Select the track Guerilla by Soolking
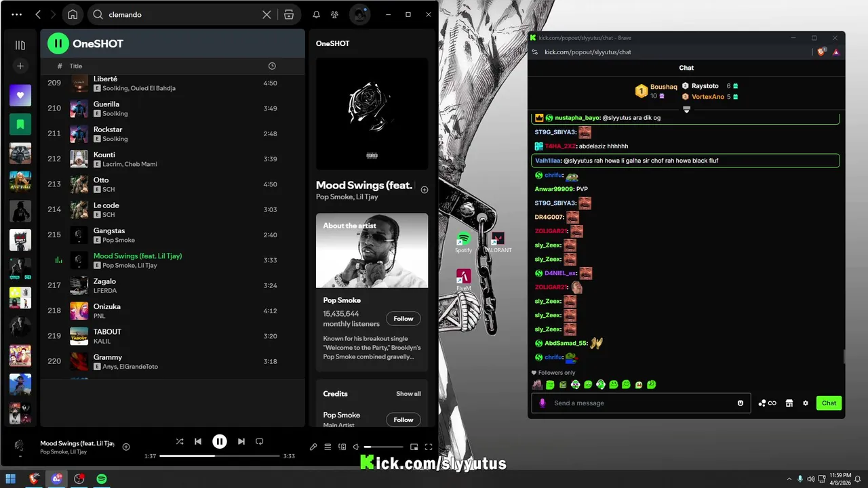The height and width of the screenshot is (488, 868). (172, 108)
